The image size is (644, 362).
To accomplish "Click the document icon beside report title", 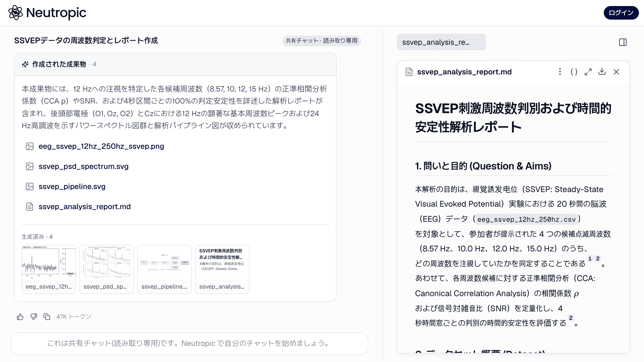I will tap(409, 72).
